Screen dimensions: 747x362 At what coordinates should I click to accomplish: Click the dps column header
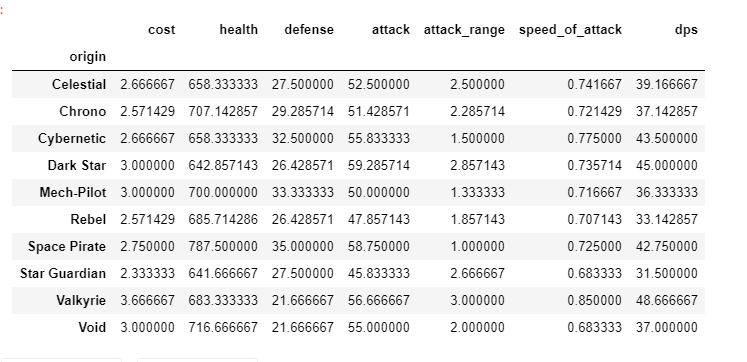point(686,30)
